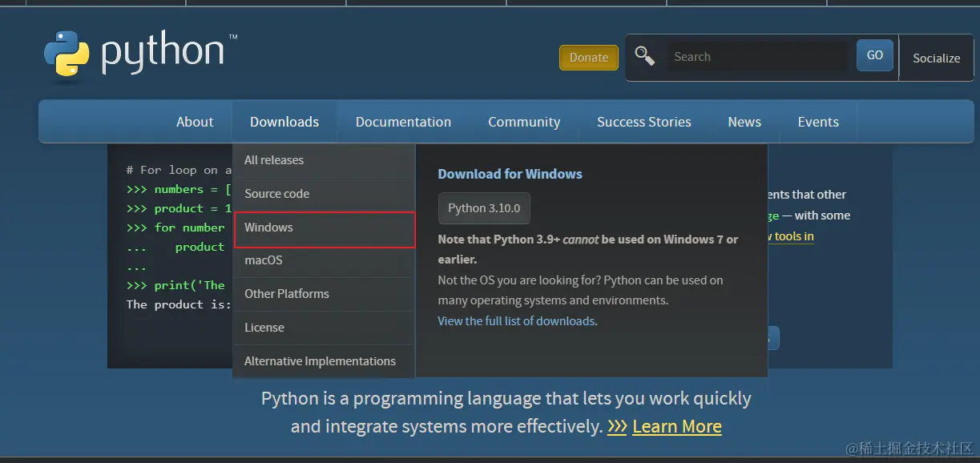Click the '>>> numbers = [' code line
Viewport: 980px width, 463px height.
[x=179, y=189]
